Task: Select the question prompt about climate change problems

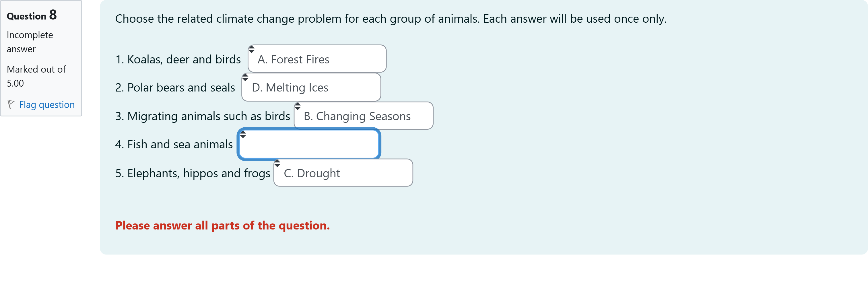Action: 390,19
